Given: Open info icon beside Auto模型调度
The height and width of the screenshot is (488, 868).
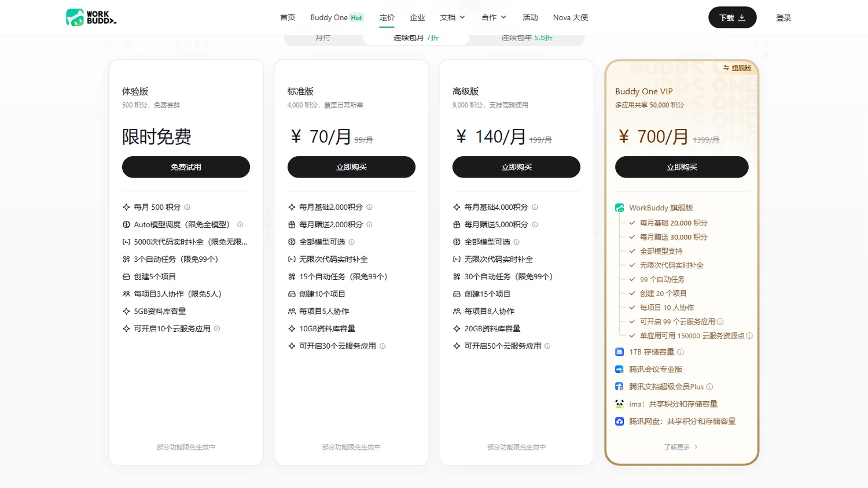Looking at the screenshot, I should (x=240, y=224).
